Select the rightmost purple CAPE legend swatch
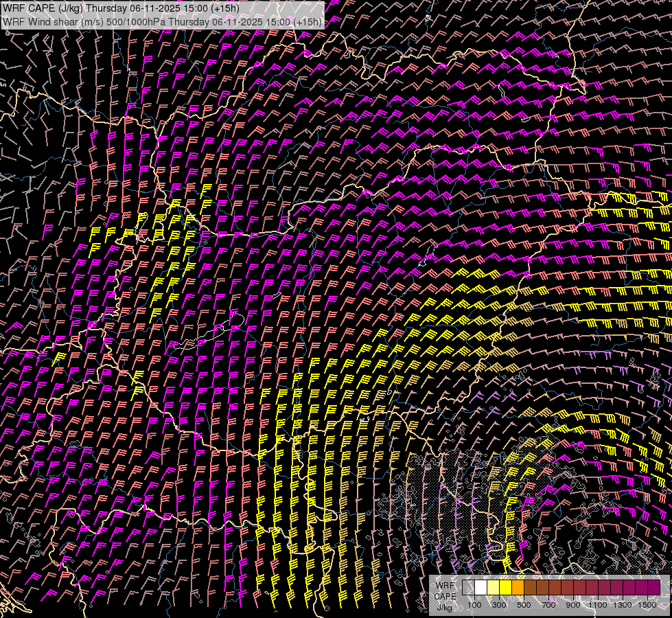This screenshot has height=618, width=672. point(654,587)
